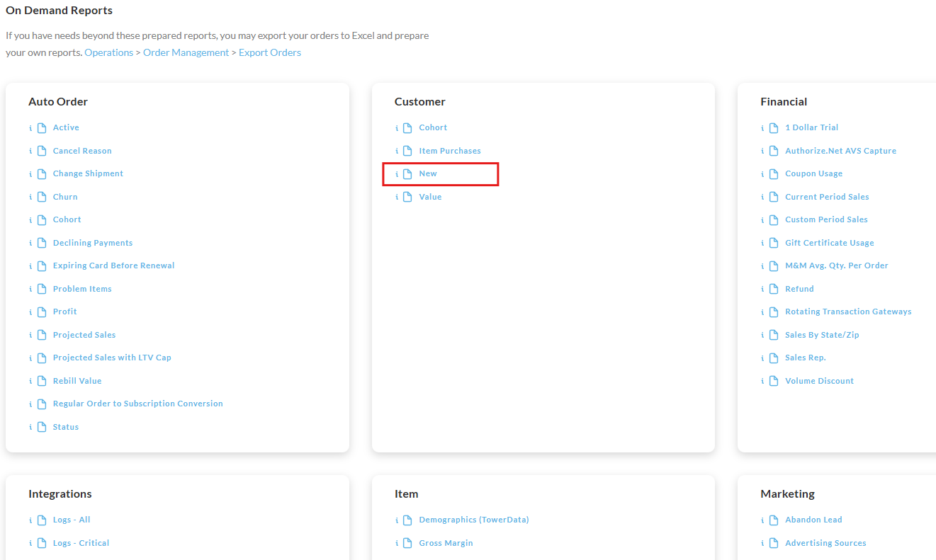Open the Abandon Lead report

(x=813, y=520)
